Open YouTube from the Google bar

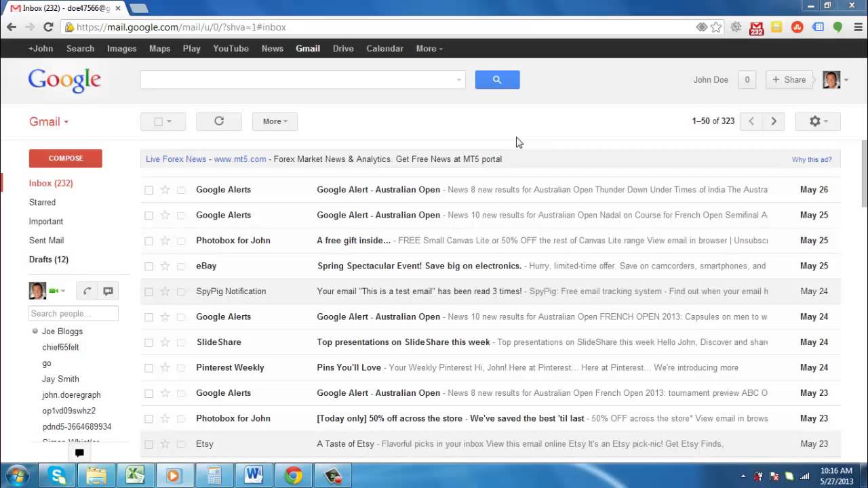point(231,48)
